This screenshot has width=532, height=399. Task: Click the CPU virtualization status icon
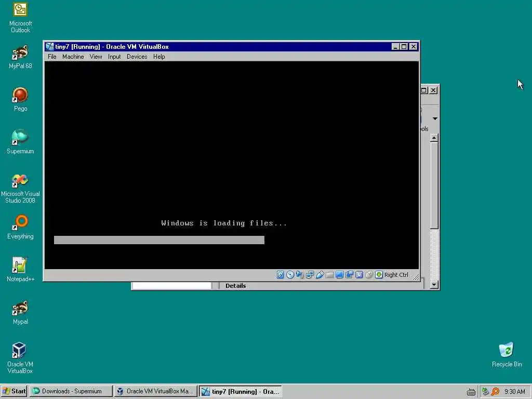click(x=360, y=275)
